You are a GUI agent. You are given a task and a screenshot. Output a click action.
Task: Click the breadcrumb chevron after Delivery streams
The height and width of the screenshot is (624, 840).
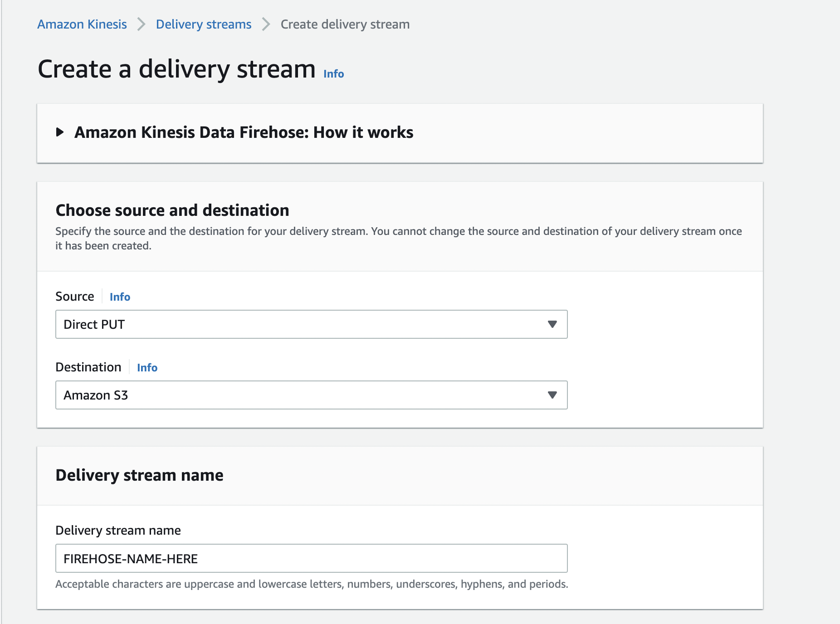click(266, 24)
